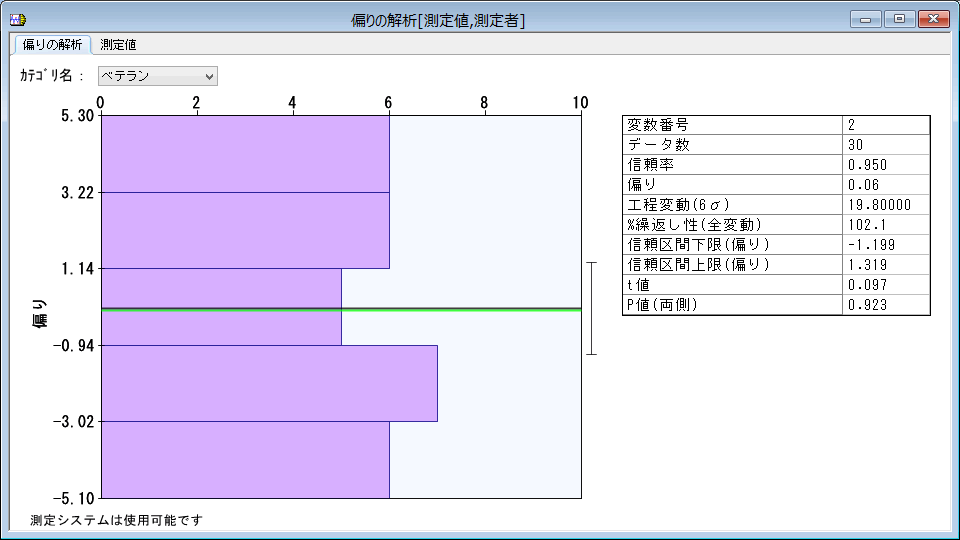Close the 偏りの解析 window

tap(934, 19)
